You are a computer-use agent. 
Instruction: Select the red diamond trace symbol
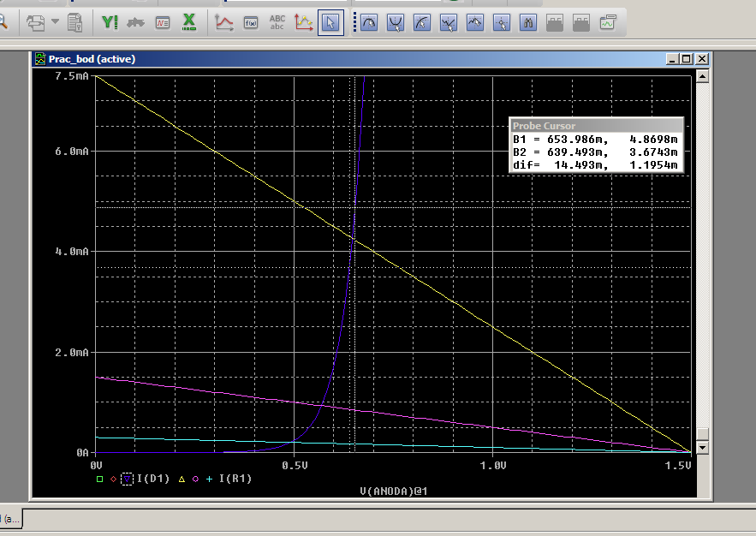(113, 479)
